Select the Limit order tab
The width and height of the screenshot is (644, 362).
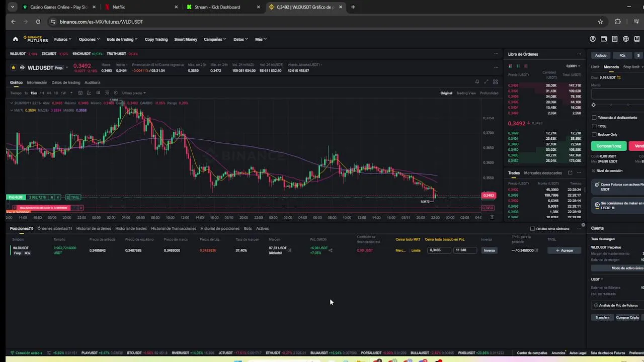point(595,67)
